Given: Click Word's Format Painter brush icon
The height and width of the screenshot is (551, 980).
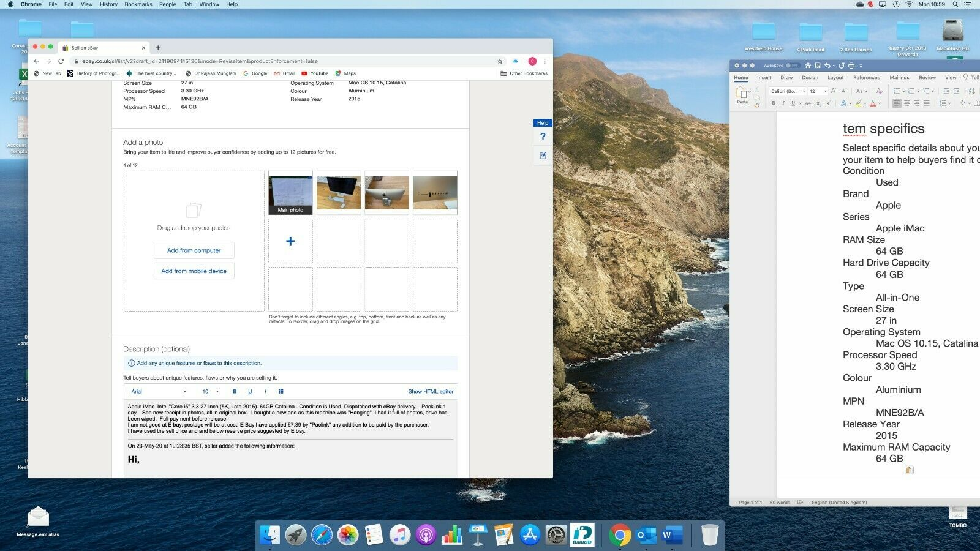Looking at the screenshot, I should click(757, 105).
